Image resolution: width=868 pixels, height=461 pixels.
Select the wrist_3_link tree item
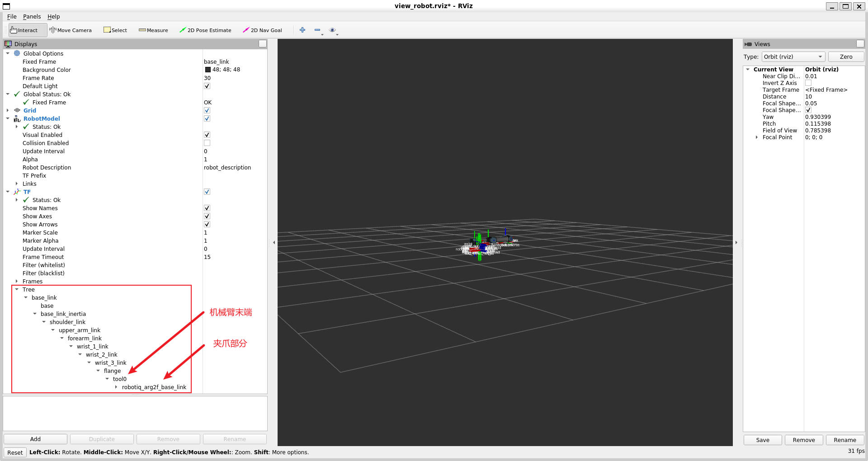click(x=111, y=362)
